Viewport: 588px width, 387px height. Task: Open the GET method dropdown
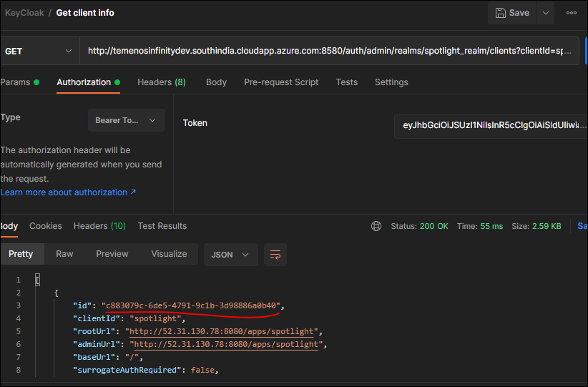coord(39,51)
